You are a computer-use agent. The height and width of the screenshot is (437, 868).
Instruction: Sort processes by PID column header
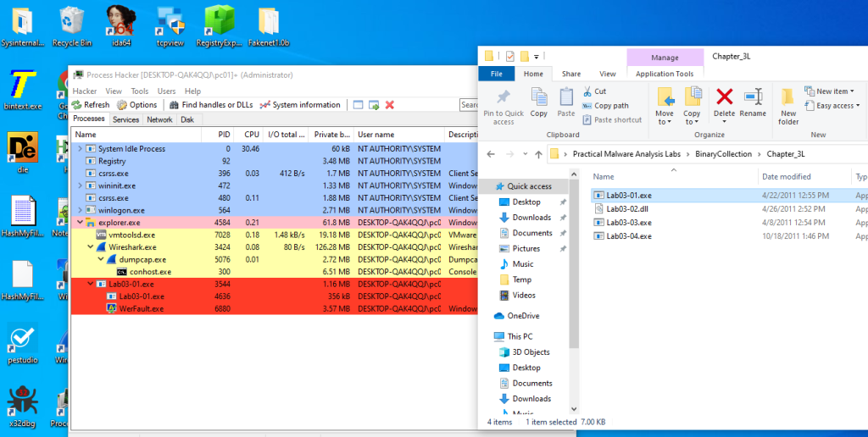tap(218, 135)
